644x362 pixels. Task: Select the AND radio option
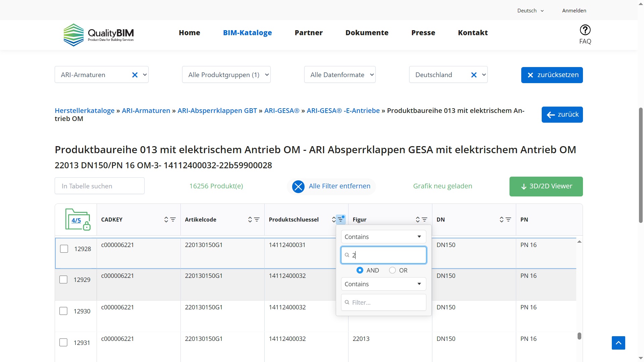click(360, 270)
